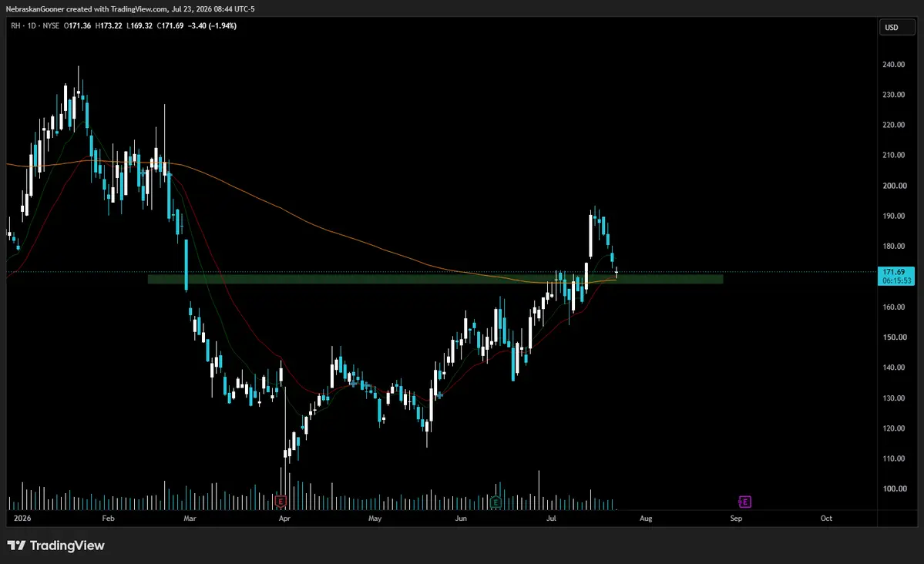Image resolution: width=924 pixels, height=564 pixels.
Task: Click the 230.00 price axis label
Action: click(893, 94)
